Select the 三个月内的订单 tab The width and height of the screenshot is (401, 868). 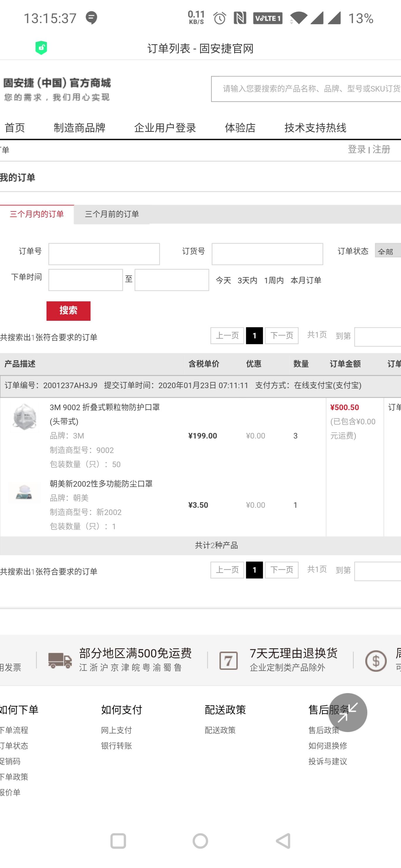(x=37, y=214)
